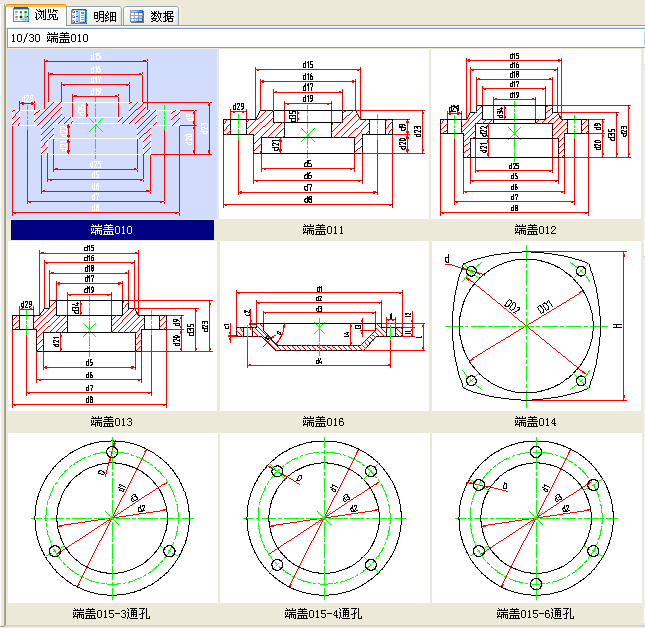The image size is (645, 628).
Task: Click the highlighted 端盖010 caption
Action: (x=110, y=230)
